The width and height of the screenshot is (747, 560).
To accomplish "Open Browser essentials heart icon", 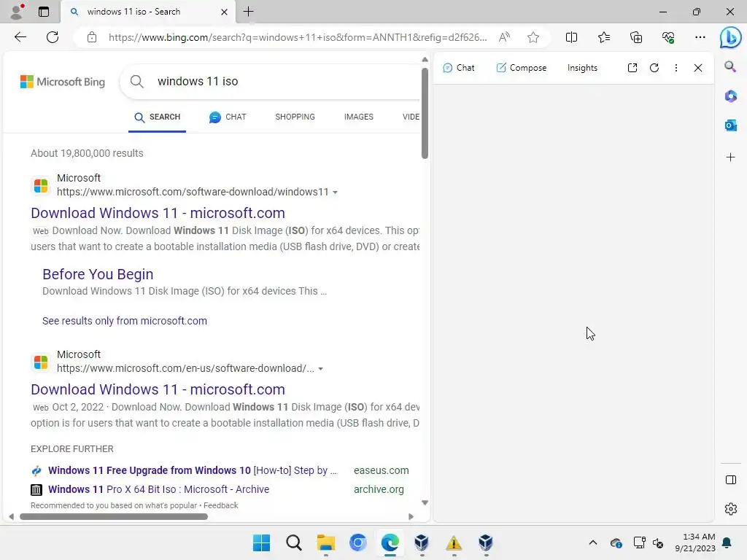I will tap(668, 37).
